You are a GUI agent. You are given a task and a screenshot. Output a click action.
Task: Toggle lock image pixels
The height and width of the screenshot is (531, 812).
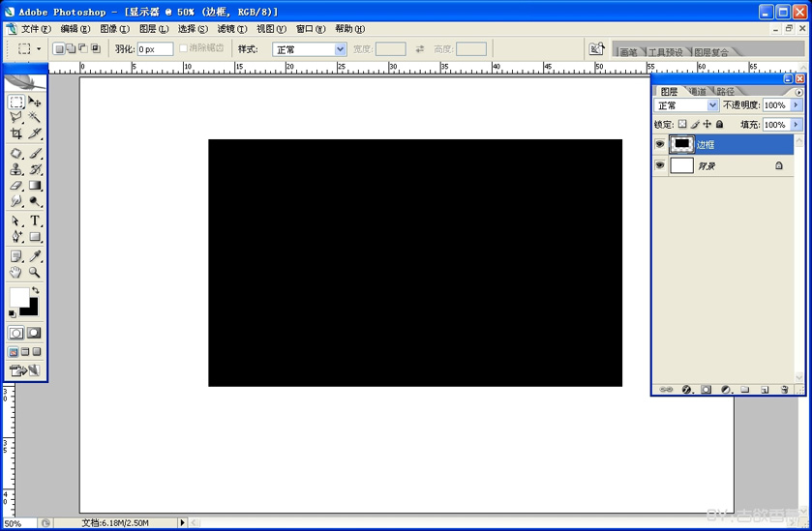tap(695, 124)
